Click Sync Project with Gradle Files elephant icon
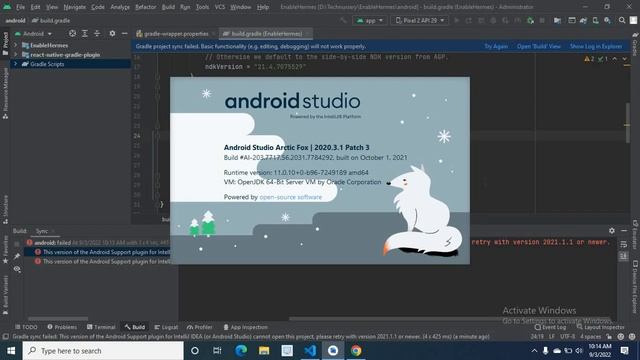Image resolution: width=640 pixels, height=360 pixels. 584,20
